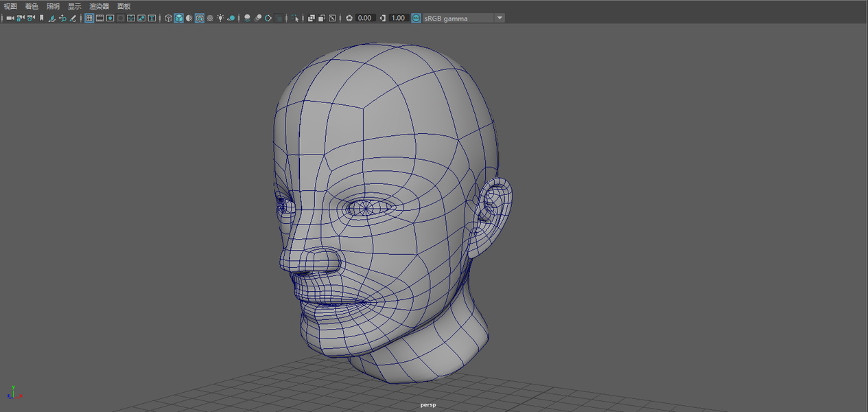
Task: Open the 渲染器 (Renderer) menu
Action: pyautogui.click(x=99, y=6)
